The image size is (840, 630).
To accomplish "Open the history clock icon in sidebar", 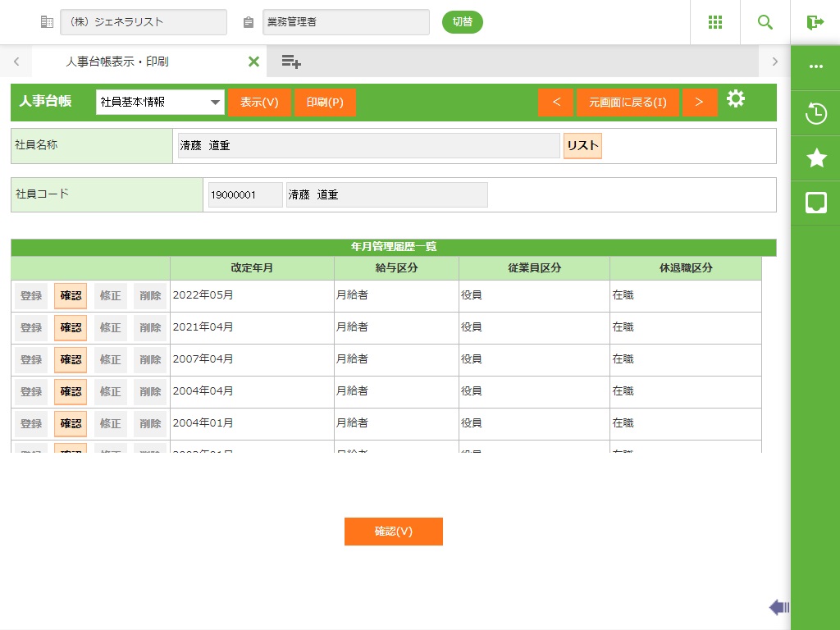I will 816,113.
